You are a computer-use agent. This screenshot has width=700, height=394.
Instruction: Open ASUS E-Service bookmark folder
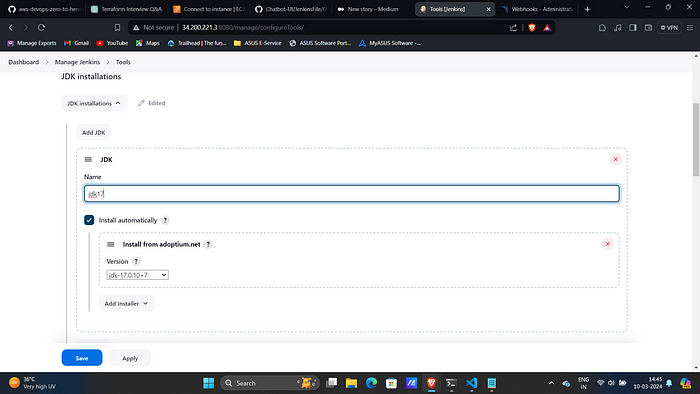[258, 43]
